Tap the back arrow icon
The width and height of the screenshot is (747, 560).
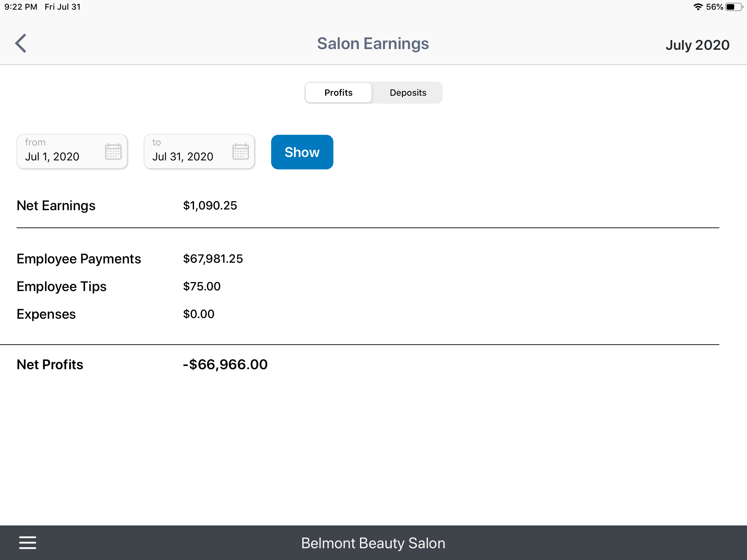(21, 44)
